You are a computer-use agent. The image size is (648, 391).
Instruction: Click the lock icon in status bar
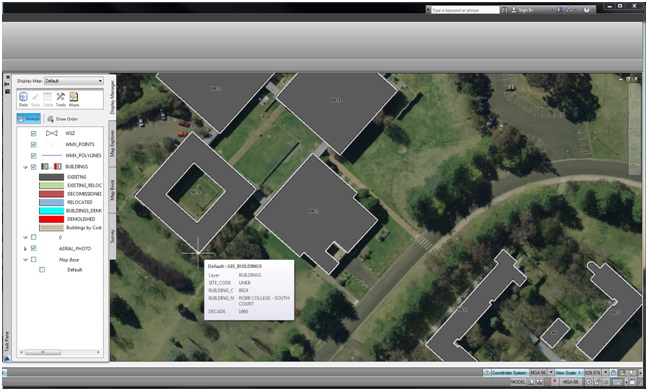point(613,373)
